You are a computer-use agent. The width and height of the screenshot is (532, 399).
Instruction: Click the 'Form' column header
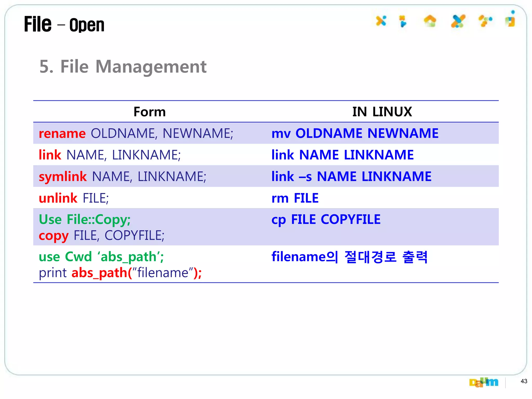click(x=150, y=112)
